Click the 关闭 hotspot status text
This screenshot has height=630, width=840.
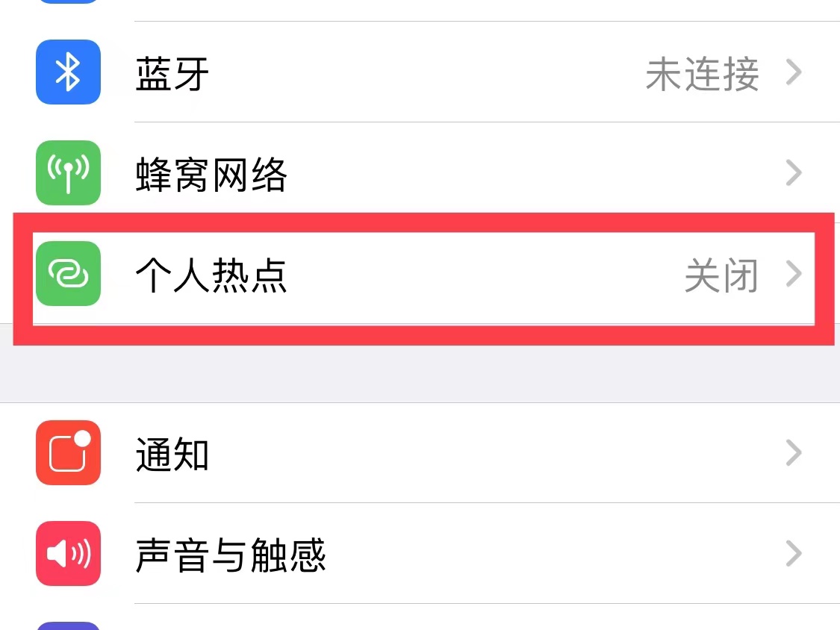pos(721,275)
